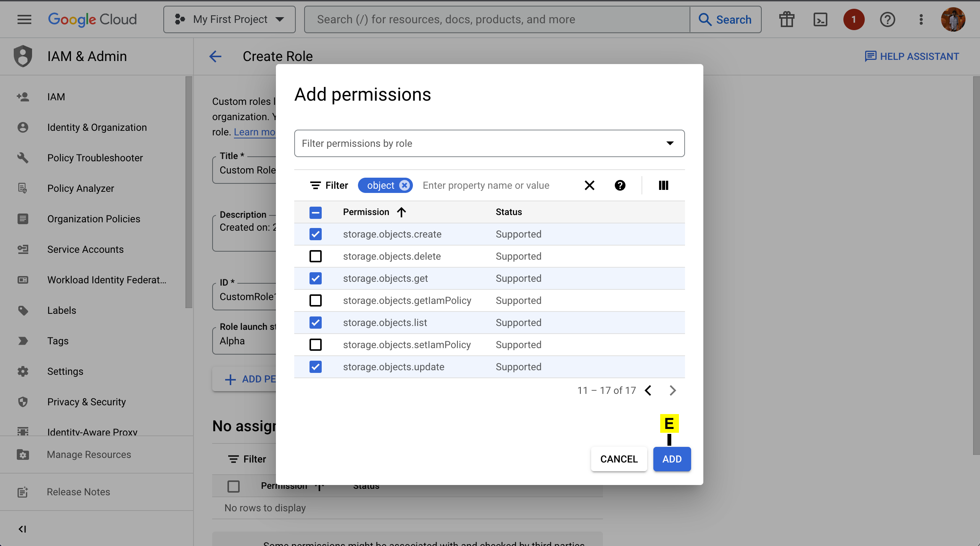The height and width of the screenshot is (546, 980).
Task: Sort by Permission column arrow
Action: point(401,212)
